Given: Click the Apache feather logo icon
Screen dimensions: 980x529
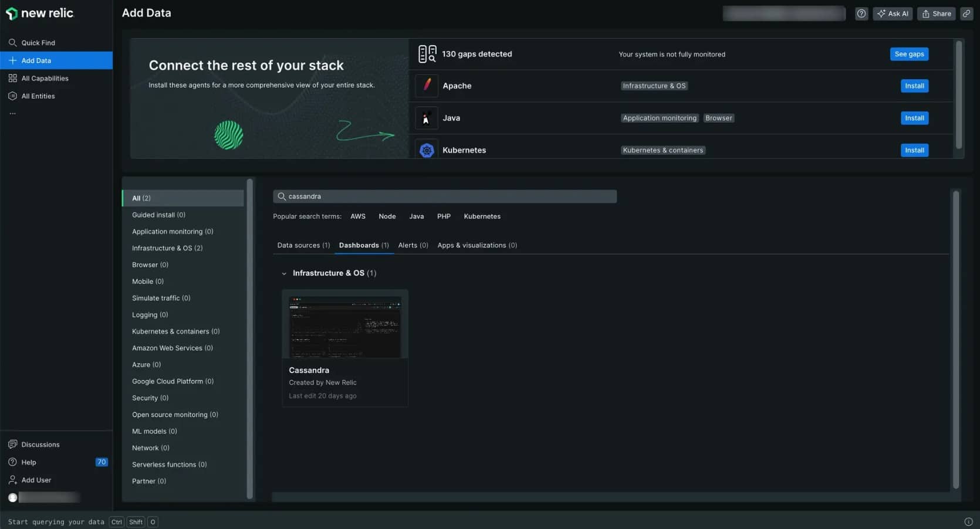Looking at the screenshot, I should click(427, 86).
